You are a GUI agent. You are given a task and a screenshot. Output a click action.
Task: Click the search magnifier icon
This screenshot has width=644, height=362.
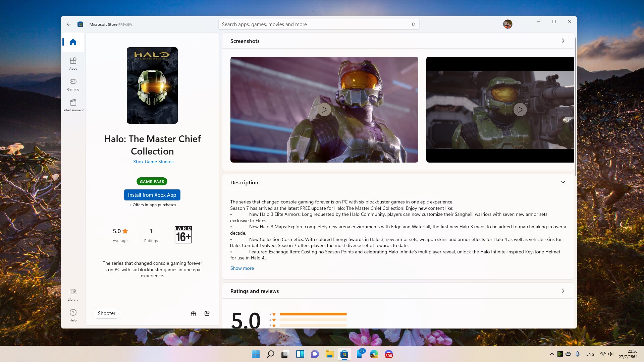coord(413,24)
